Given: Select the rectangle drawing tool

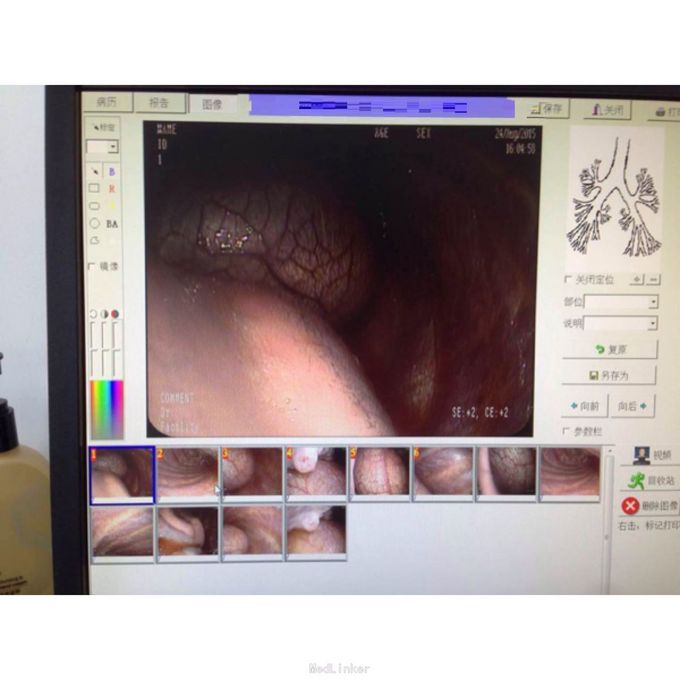Looking at the screenshot, I should [94, 188].
